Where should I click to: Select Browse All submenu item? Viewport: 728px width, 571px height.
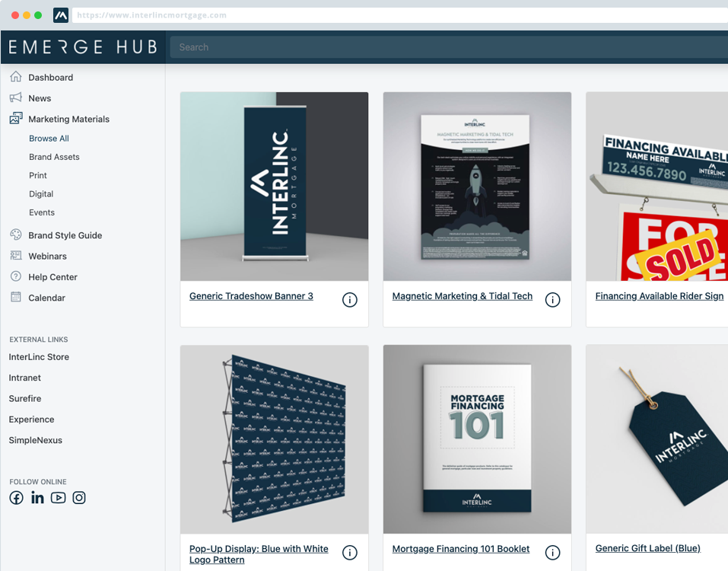[49, 139]
